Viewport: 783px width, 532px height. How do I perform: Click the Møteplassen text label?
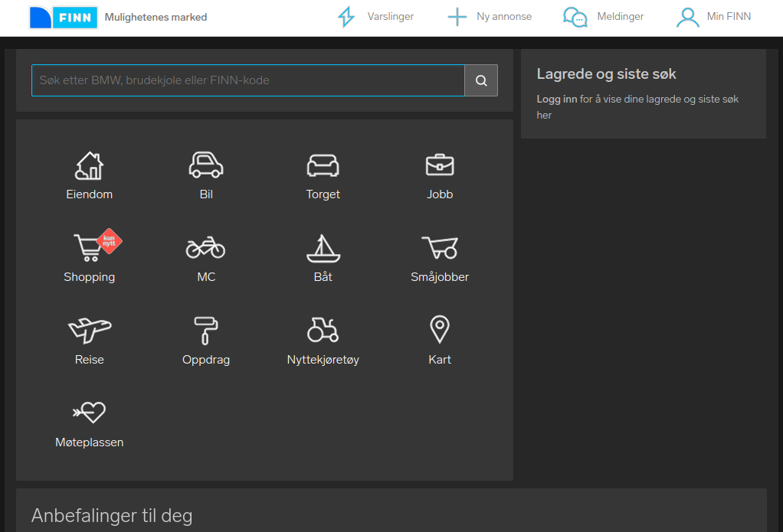(90, 442)
